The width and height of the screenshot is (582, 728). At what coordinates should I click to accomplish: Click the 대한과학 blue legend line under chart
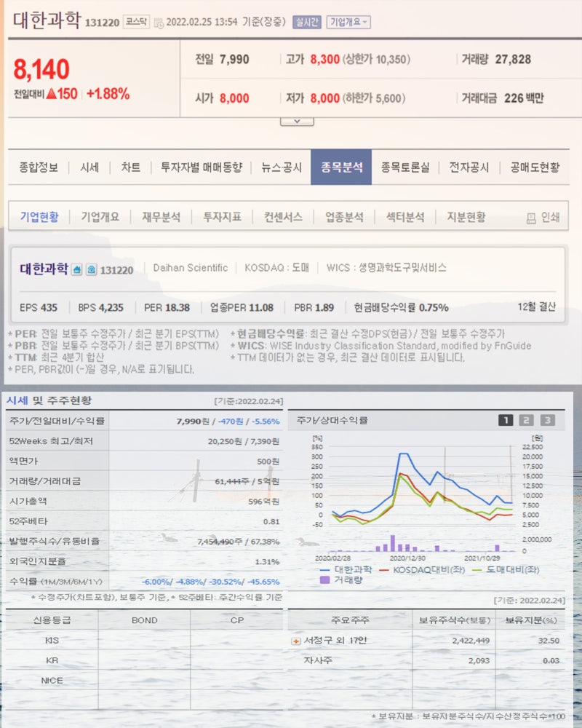324,571
